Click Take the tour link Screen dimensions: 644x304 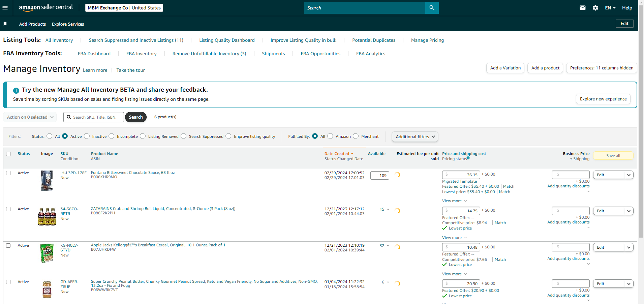click(x=130, y=70)
